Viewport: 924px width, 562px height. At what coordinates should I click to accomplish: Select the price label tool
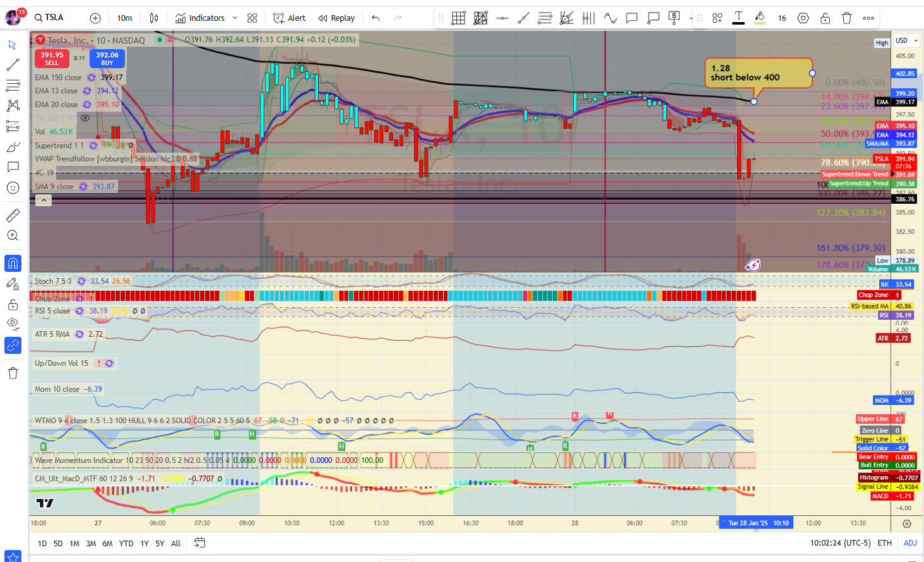675,18
